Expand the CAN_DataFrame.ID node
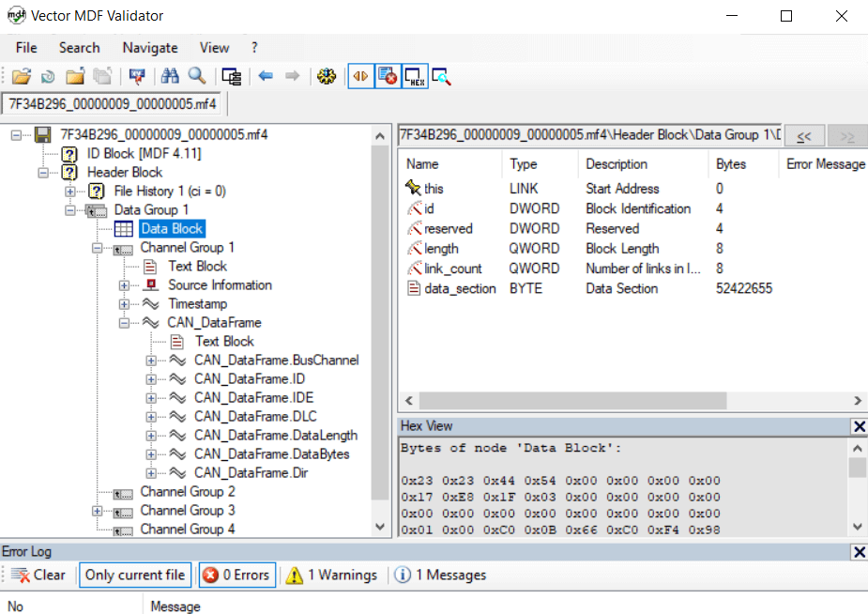Screen dimensions: 868x614 tap(150, 379)
